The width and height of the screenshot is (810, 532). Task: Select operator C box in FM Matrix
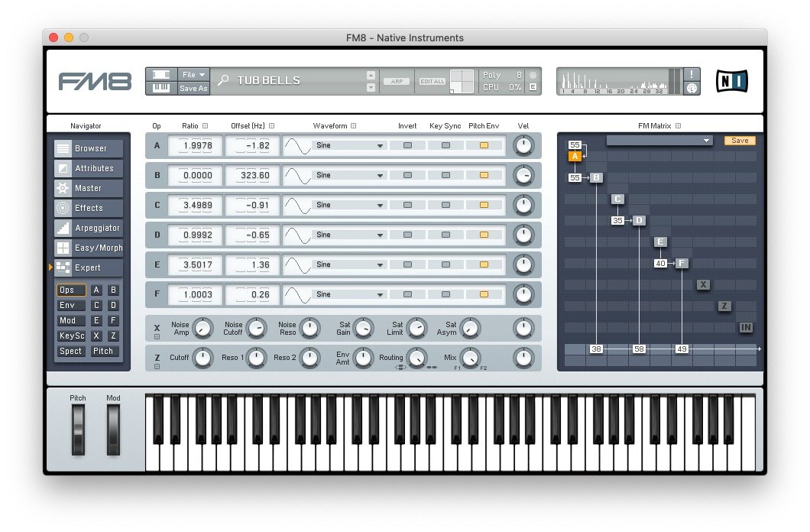pos(617,199)
